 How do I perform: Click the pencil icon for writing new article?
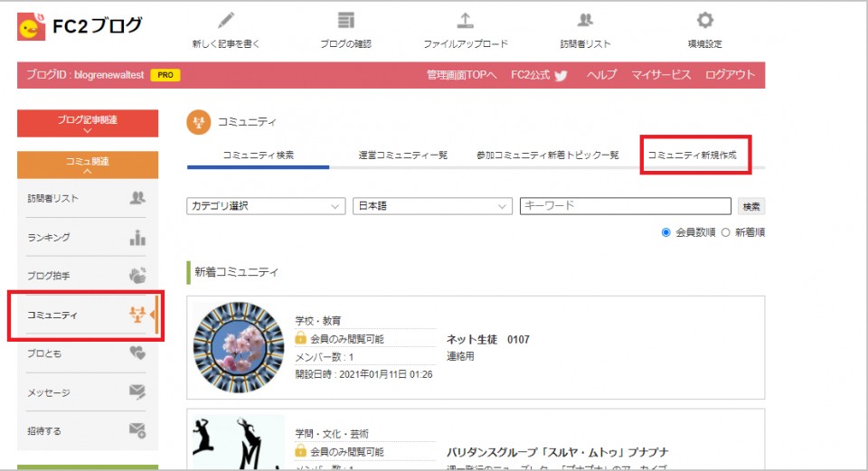click(x=226, y=21)
